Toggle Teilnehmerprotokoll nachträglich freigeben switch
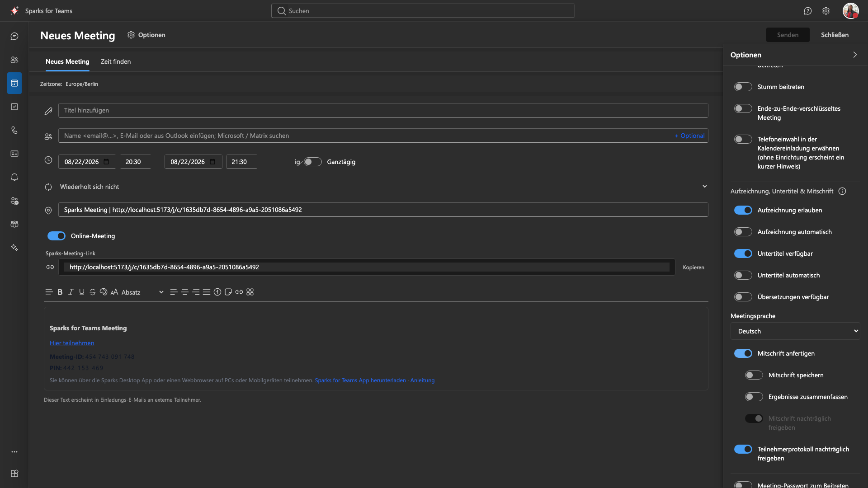This screenshot has height=488, width=868. pyautogui.click(x=743, y=449)
